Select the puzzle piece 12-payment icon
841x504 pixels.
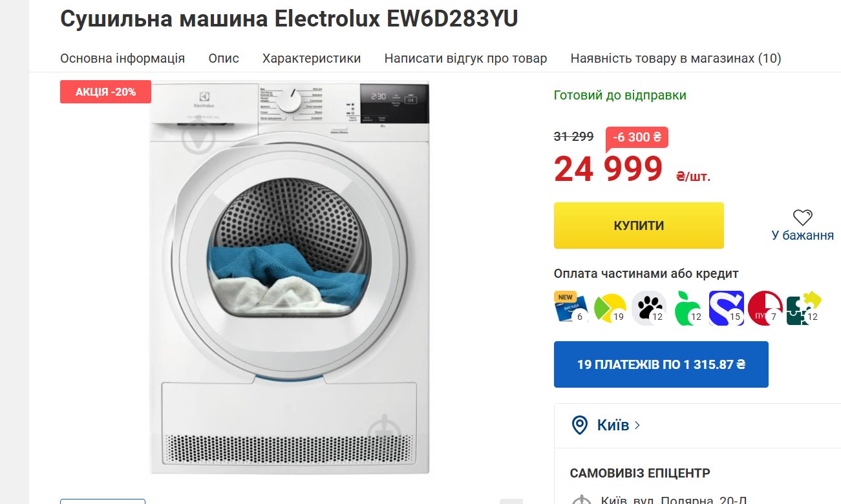click(804, 308)
